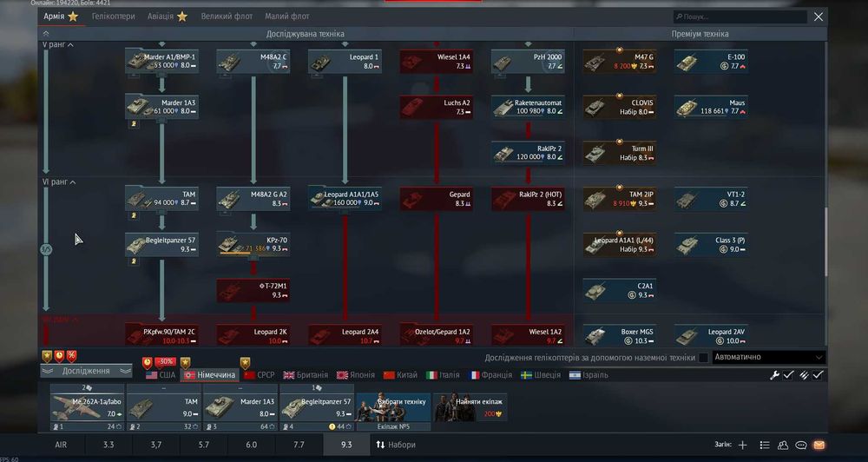
Task: Open the mail envelope icon
Action: tap(819, 445)
